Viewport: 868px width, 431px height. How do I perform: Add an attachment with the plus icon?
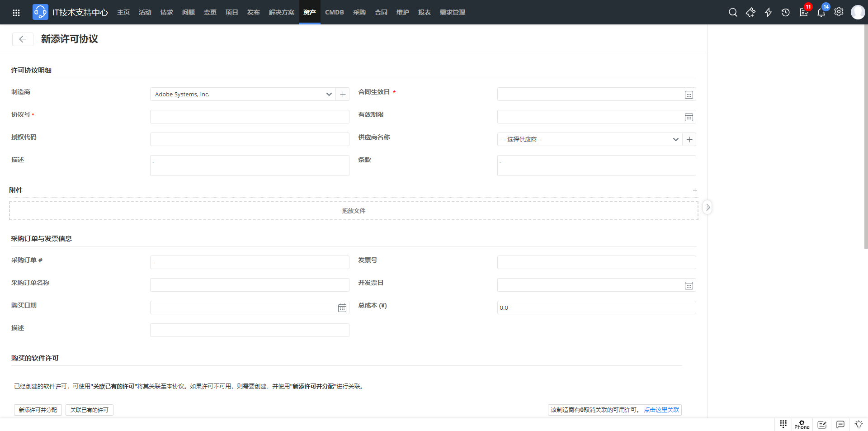(695, 190)
